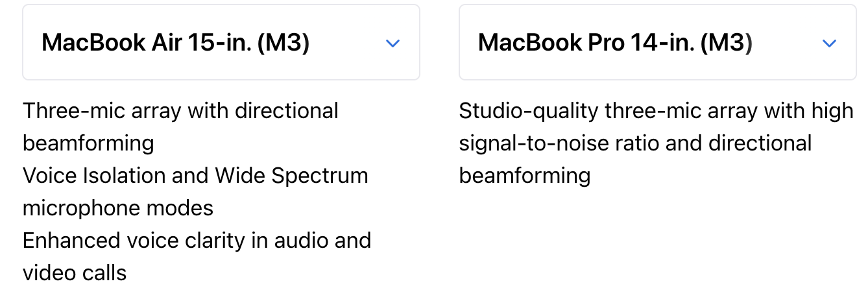Click 'Three-mic array with directional' text line
Image resolution: width=868 pixels, height=301 pixels.
pos(180,111)
